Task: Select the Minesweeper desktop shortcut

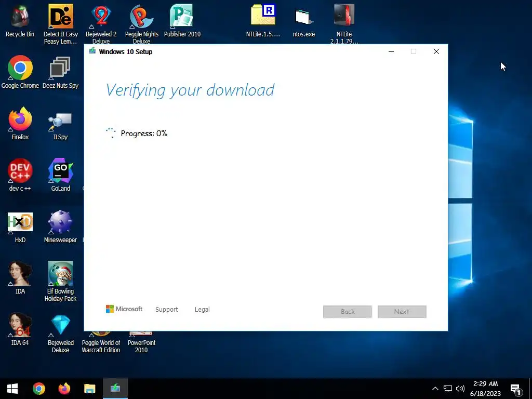Action: pos(60,227)
